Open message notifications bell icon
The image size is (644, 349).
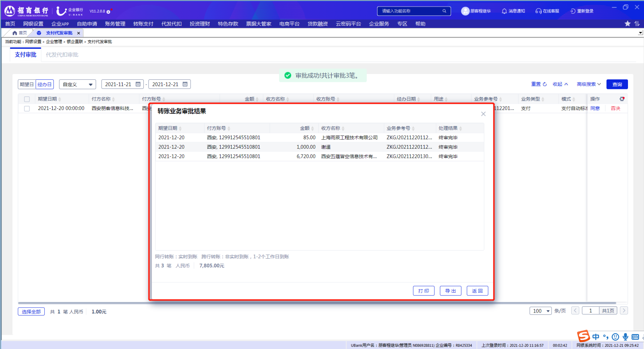(x=504, y=11)
